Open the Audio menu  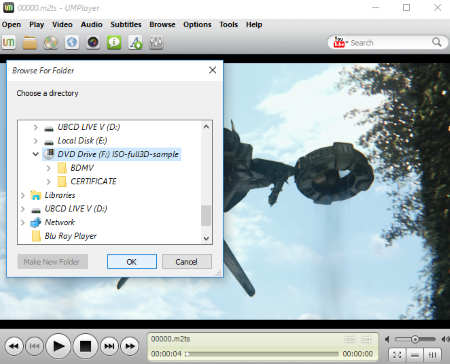point(91,25)
